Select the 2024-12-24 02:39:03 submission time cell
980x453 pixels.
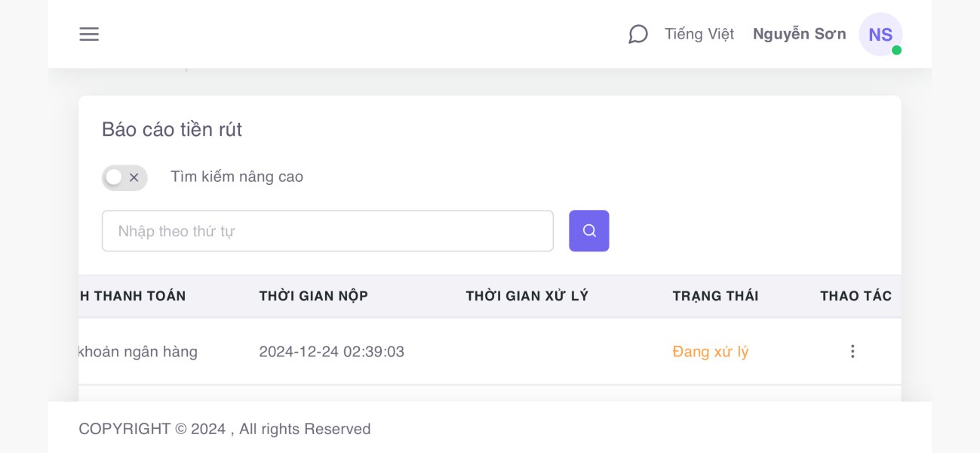(331, 352)
